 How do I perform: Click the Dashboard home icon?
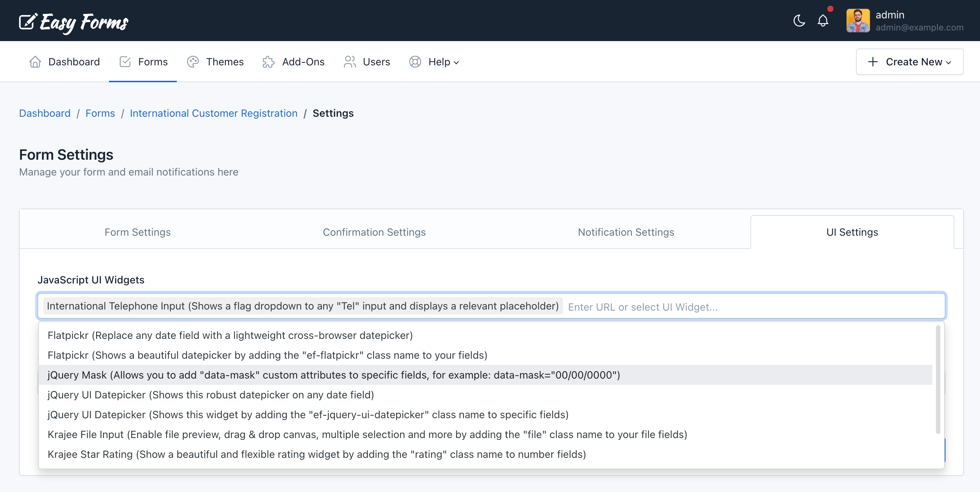coord(35,62)
